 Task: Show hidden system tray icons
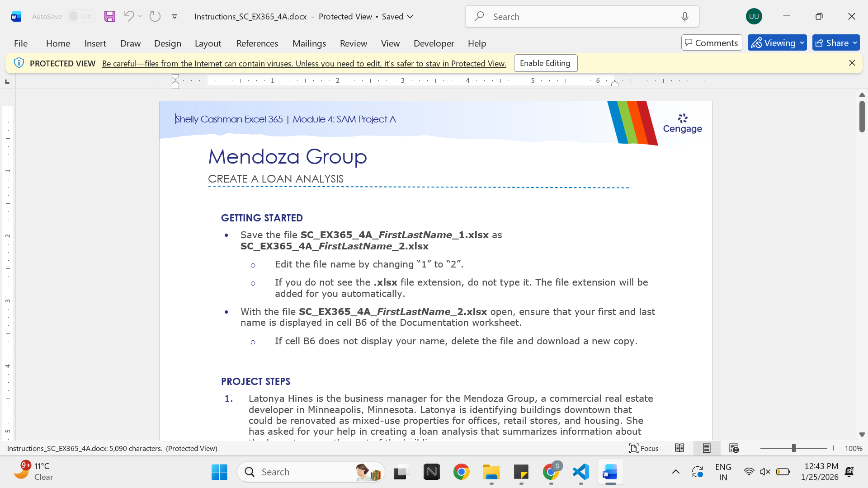click(676, 472)
